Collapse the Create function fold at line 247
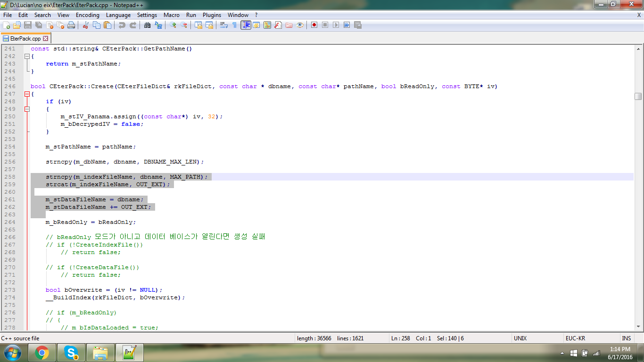This screenshot has width=644, height=362. point(27,94)
